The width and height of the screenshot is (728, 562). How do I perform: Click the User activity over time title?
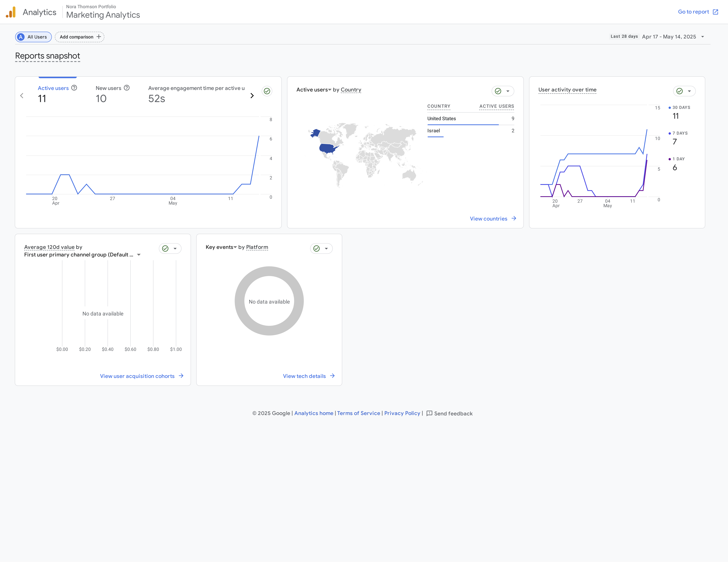tap(567, 90)
